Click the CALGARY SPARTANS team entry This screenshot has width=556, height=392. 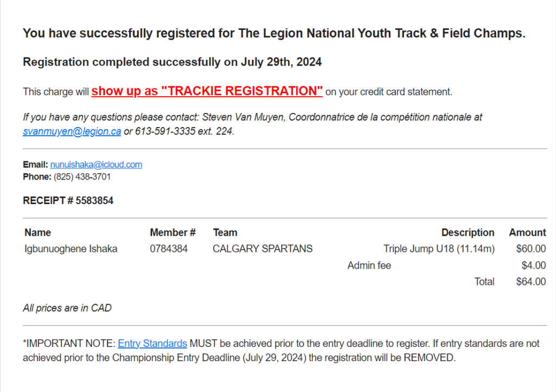coord(263,249)
